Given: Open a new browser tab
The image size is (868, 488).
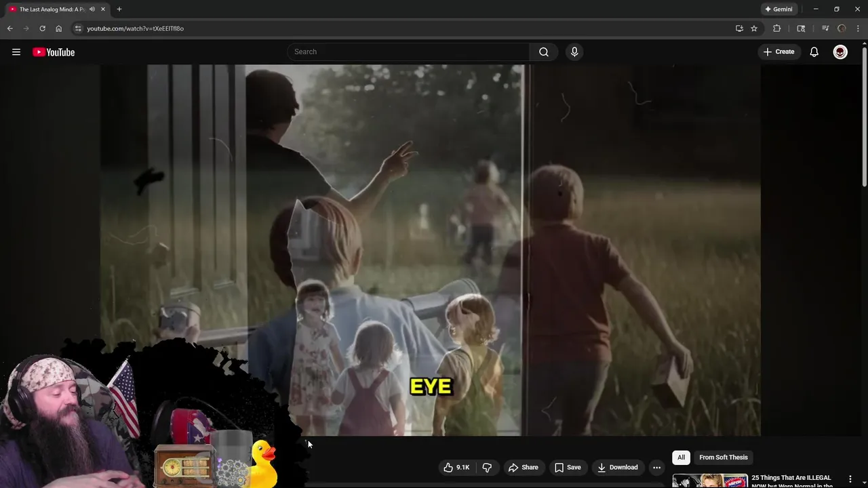Looking at the screenshot, I should (119, 9).
